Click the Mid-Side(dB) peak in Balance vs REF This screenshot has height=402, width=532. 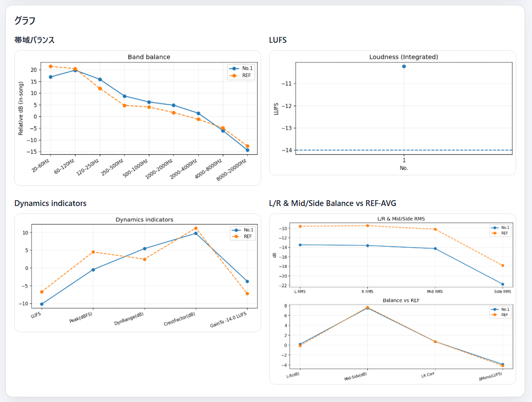tap(367, 307)
